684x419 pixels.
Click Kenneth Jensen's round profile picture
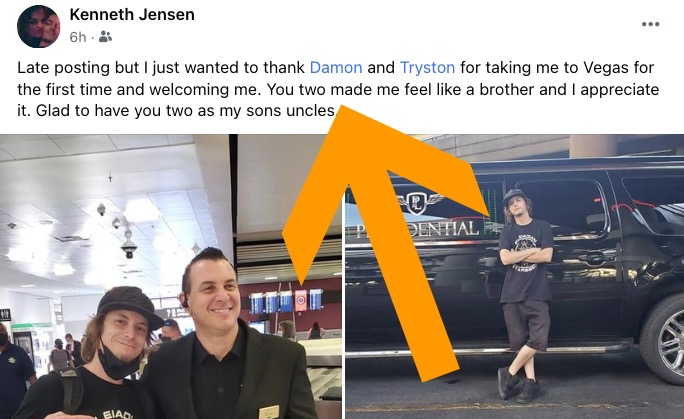[x=38, y=26]
